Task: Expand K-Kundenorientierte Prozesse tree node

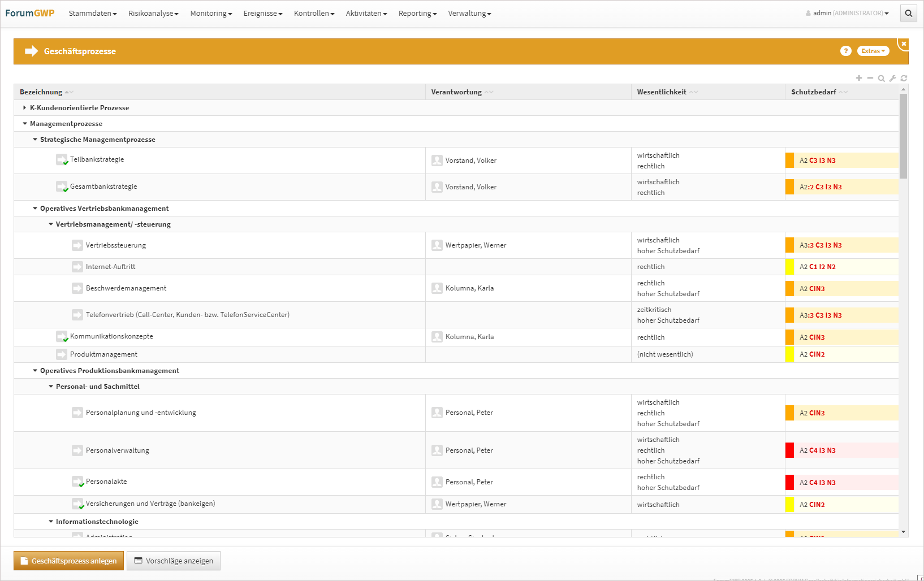Action: (x=24, y=108)
